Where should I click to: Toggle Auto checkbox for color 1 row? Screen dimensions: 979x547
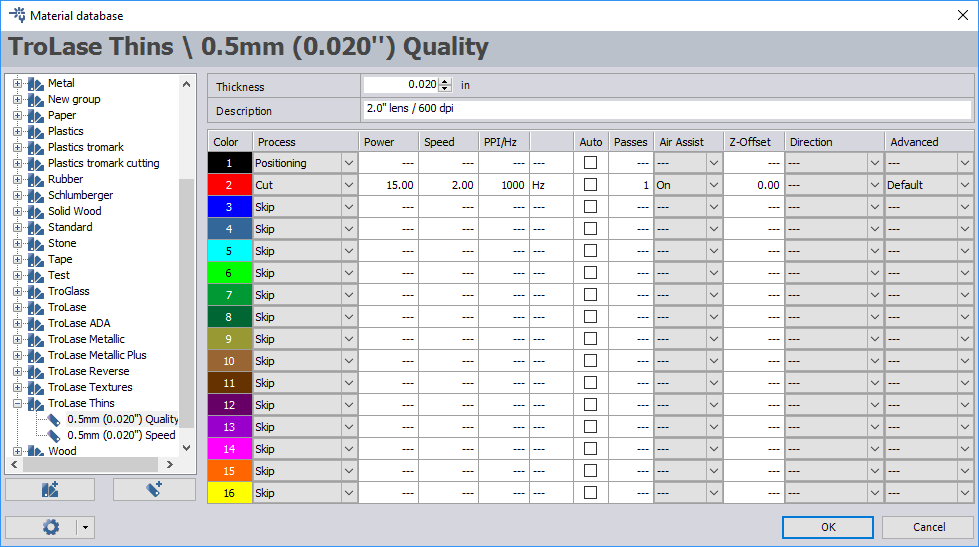(x=590, y=163)
